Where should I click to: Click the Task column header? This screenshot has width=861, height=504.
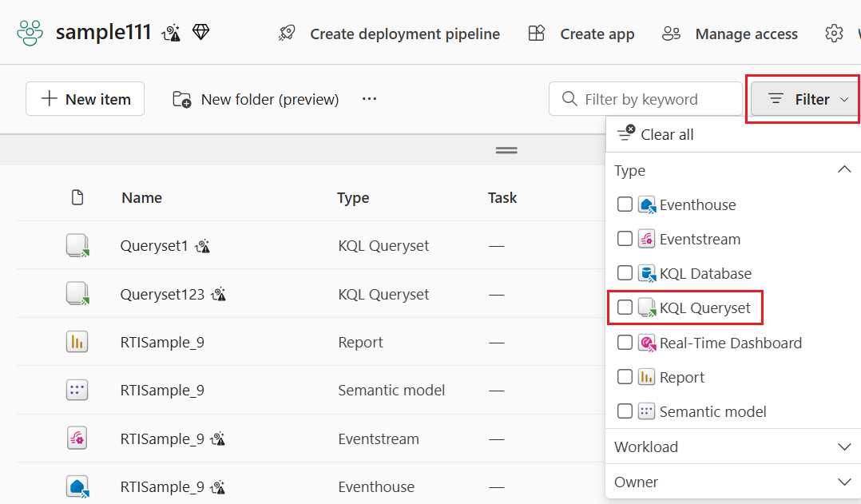click(502, 197)
